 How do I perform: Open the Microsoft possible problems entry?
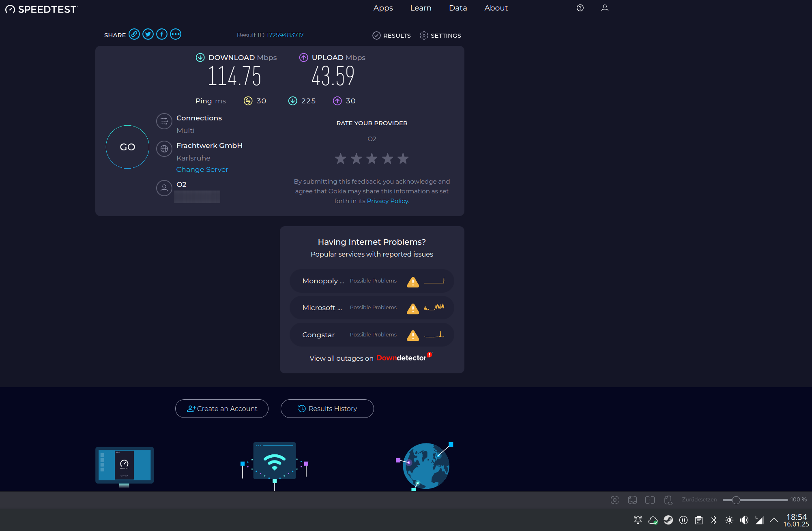[372, 308]
